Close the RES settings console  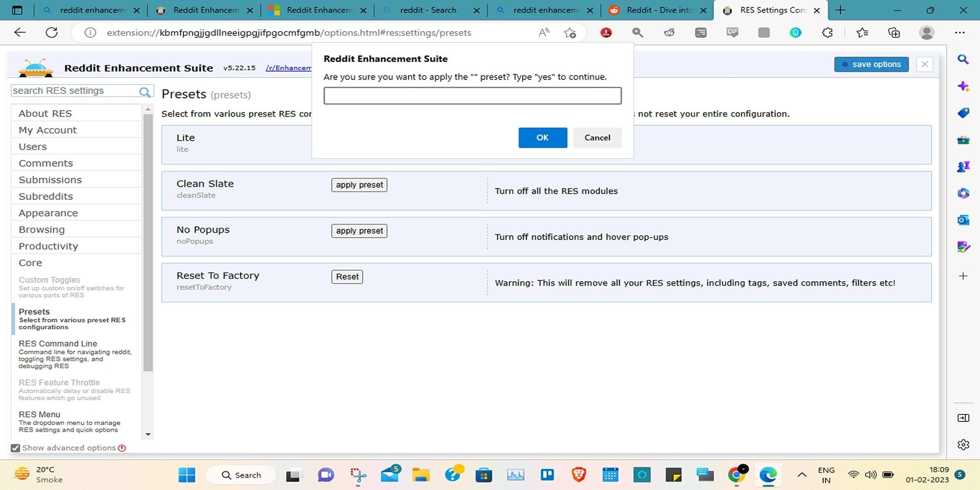click(x=925, y=64)
